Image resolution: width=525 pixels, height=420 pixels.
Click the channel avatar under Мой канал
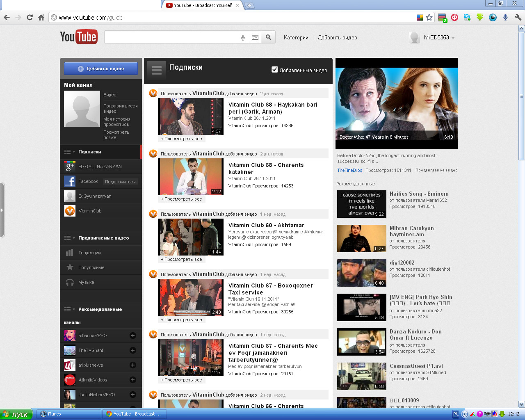82,109
